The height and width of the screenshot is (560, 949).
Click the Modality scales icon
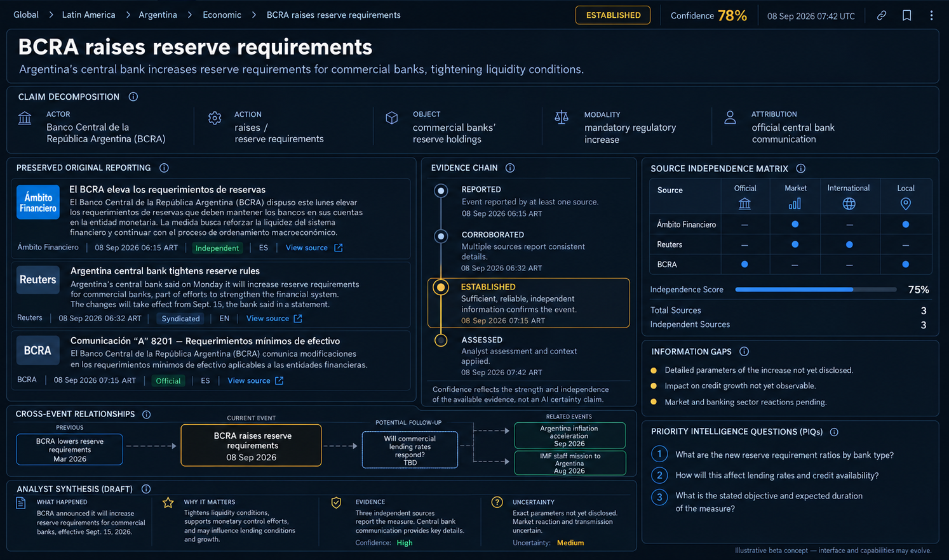pyautogui.click(x=562, y=117)
